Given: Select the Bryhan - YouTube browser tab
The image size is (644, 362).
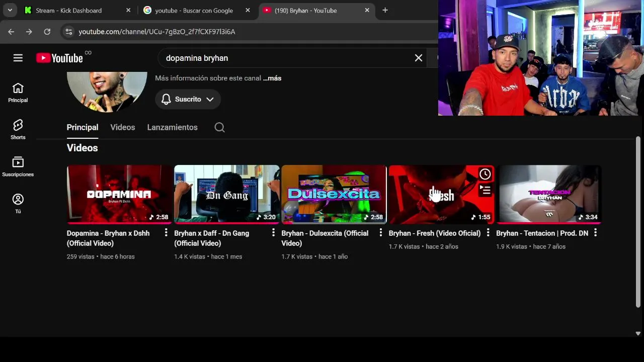Looking at the screenshot, I should (x=316, y=10).
